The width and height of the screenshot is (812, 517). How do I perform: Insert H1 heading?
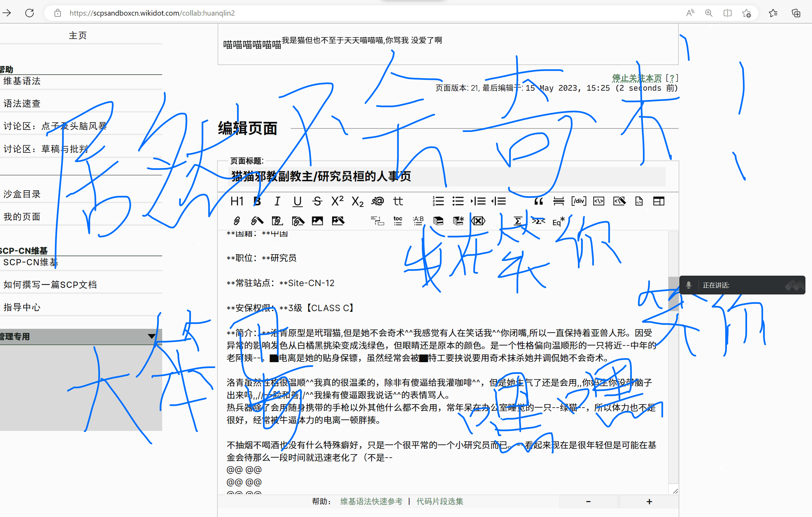(x=237, y=201)
